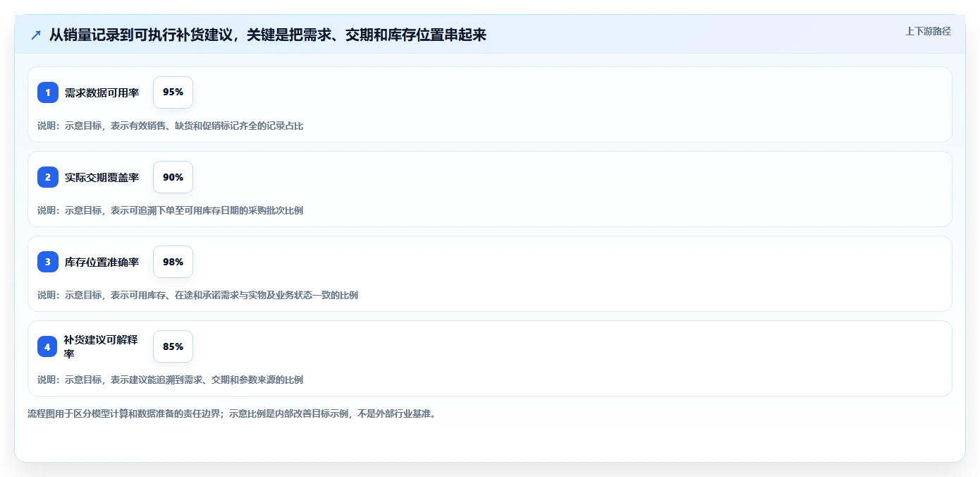Viewport: 980px width, 477px height.
Task: Click the 补货建议可解释率 label
Action: coord(100,346)
